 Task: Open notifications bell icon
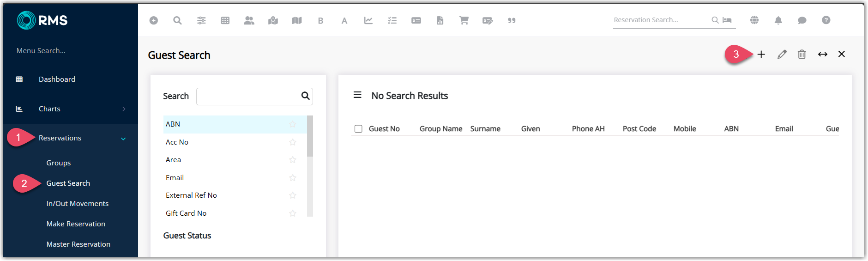tap(778, 20)
